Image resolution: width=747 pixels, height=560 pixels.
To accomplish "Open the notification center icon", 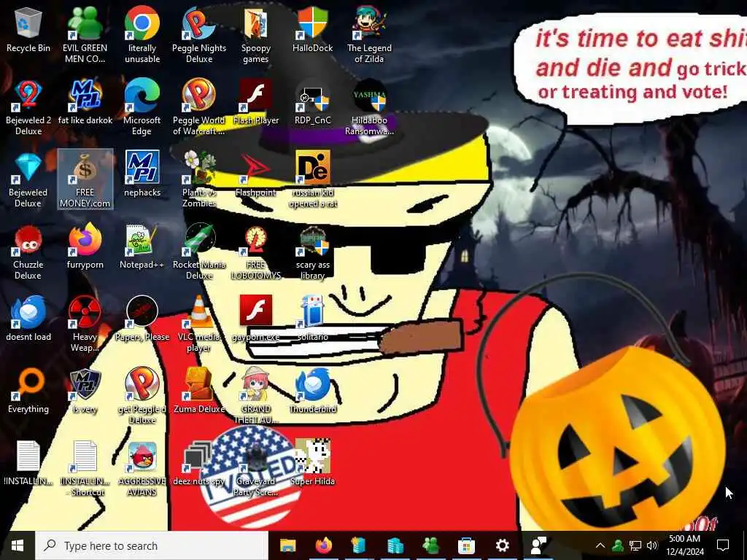I will coord(723,545).
